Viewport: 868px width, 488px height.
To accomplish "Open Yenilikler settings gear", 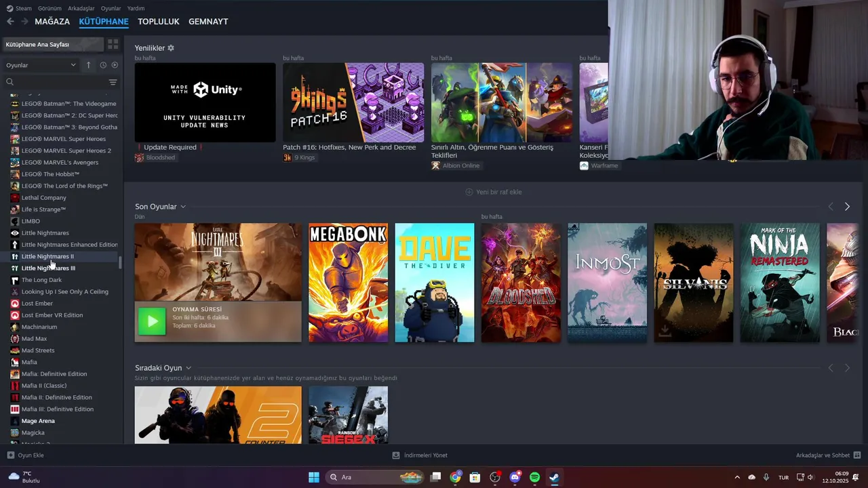I will coord(171,48).
